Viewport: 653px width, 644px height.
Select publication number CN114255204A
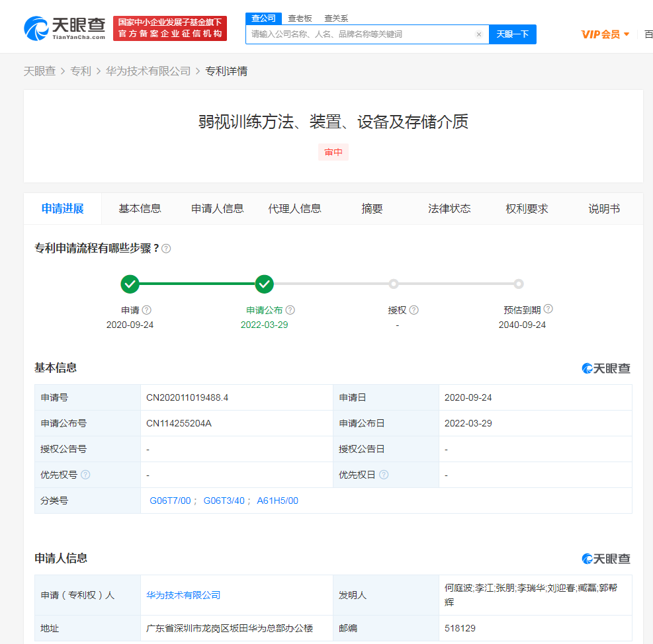179,423
